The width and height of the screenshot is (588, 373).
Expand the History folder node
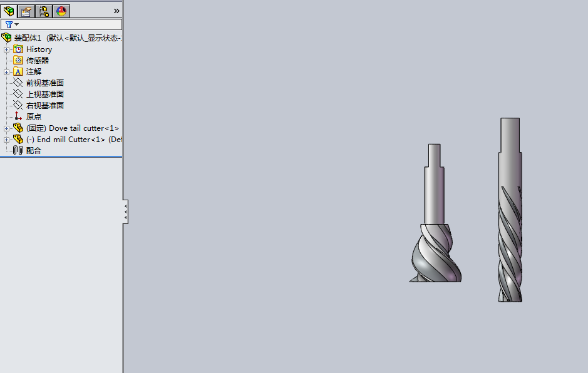coord(6,49)
